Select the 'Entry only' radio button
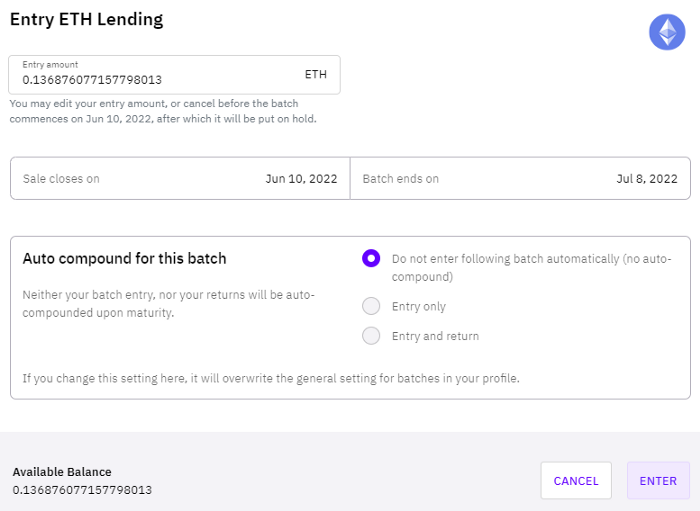 coord(371,306)
